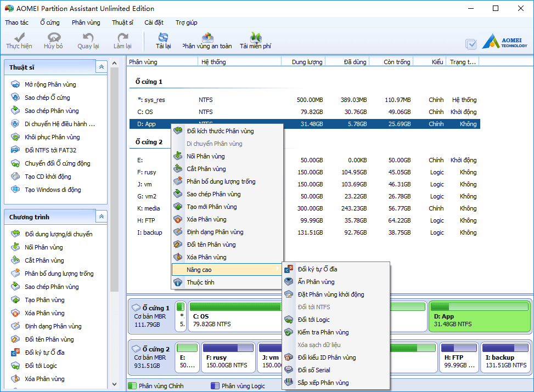Open the Thao tác menu
The width and height of the screenshot is (534, 392).
coord(16,22)
